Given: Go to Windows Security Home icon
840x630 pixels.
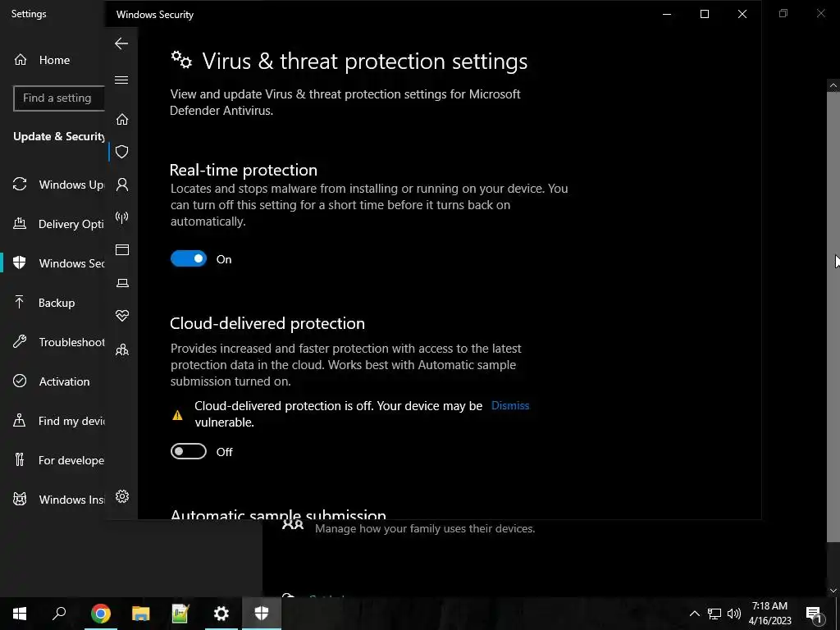Looking at the screenshot, I should [122, 120].
